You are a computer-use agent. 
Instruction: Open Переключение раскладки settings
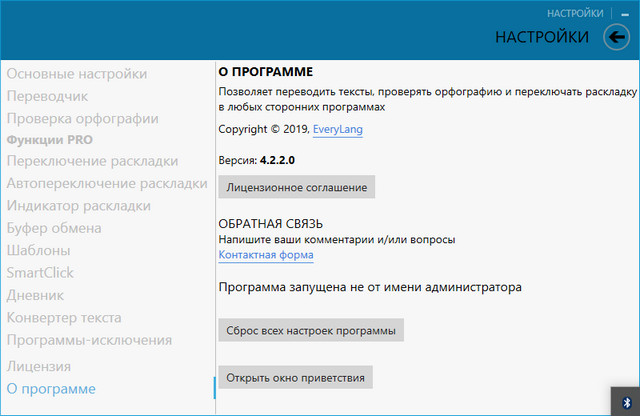tap(92, 161)
